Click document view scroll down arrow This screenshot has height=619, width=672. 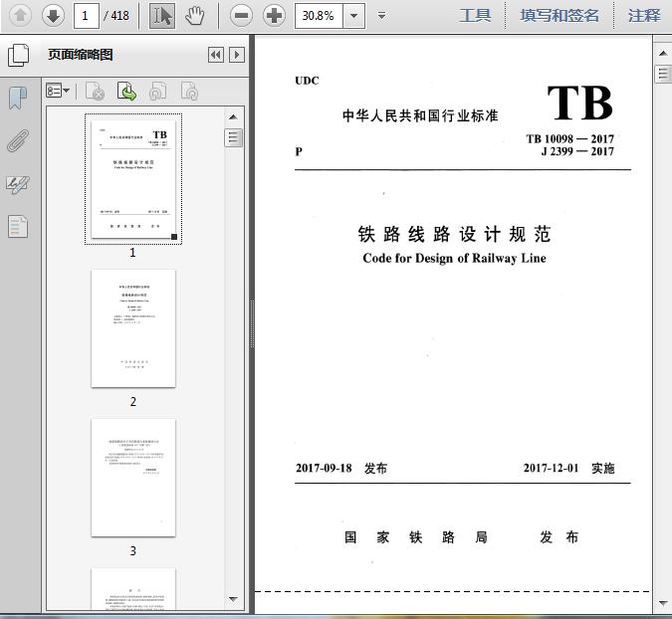[x=663, y=603]
